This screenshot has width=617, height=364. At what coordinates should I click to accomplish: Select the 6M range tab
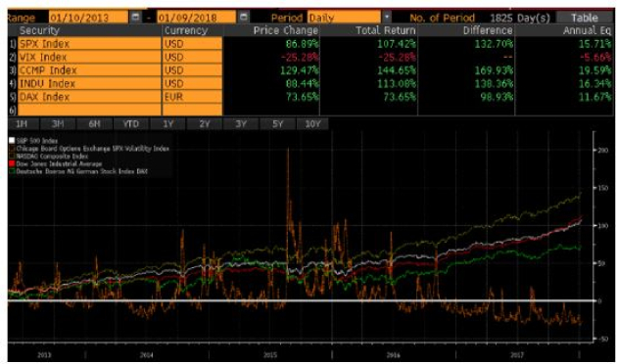[x=94, y=124]
